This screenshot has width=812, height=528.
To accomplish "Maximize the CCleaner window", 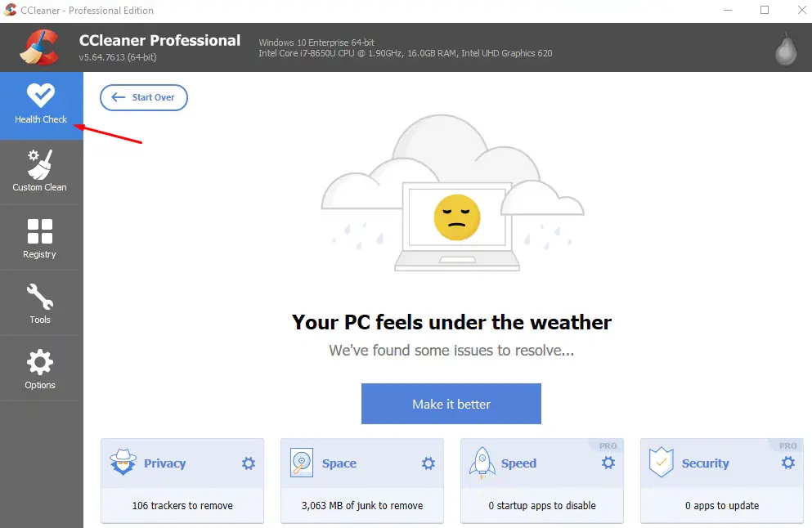I will tap(765, 11).
